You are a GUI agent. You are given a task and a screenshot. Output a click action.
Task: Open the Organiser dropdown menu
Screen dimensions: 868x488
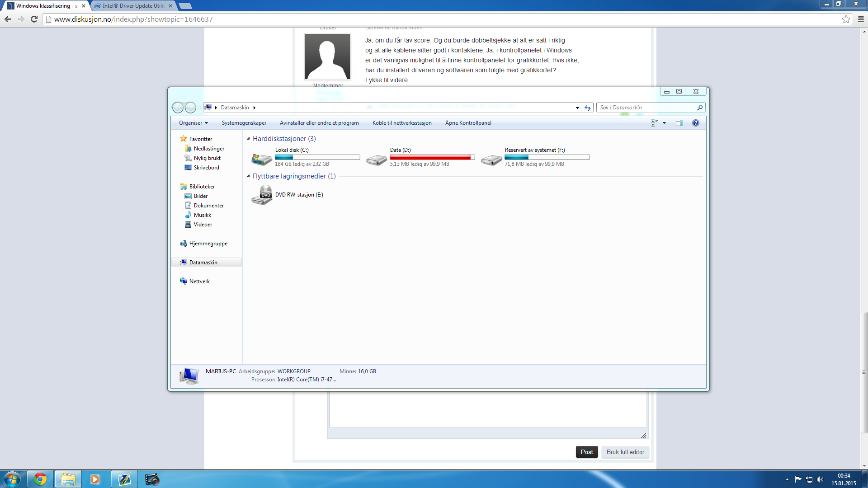click(193, 123)
